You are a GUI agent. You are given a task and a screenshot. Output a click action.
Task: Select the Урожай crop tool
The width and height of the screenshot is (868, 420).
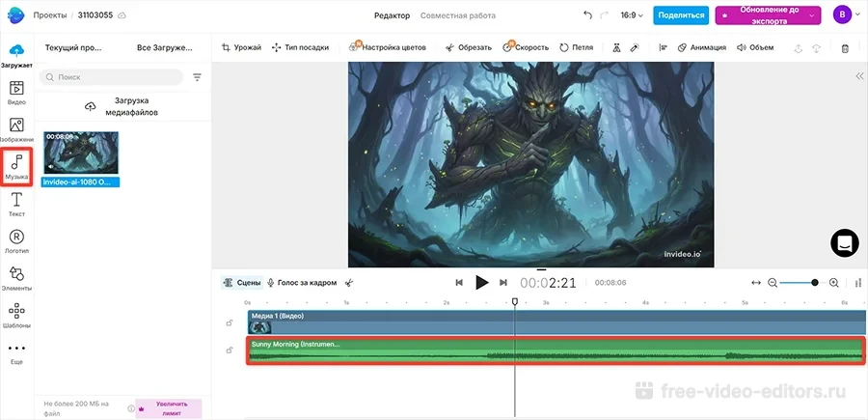point(241,47)
